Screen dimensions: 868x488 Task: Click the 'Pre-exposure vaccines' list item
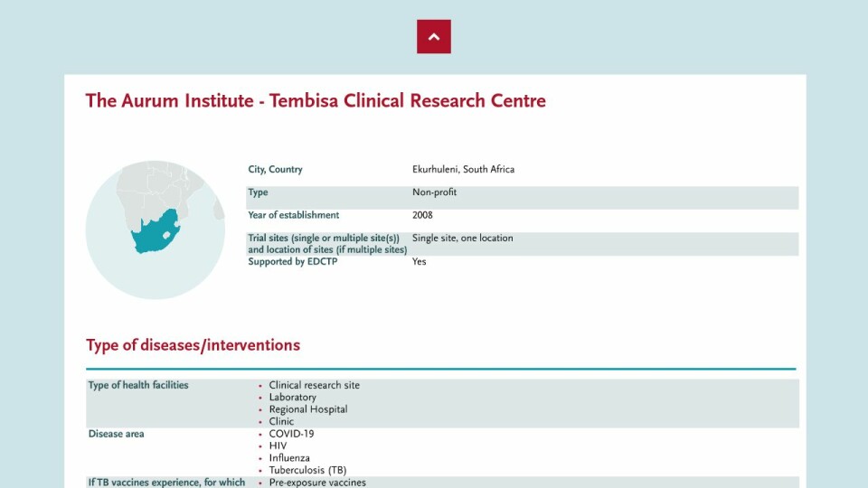pos(316,483)
